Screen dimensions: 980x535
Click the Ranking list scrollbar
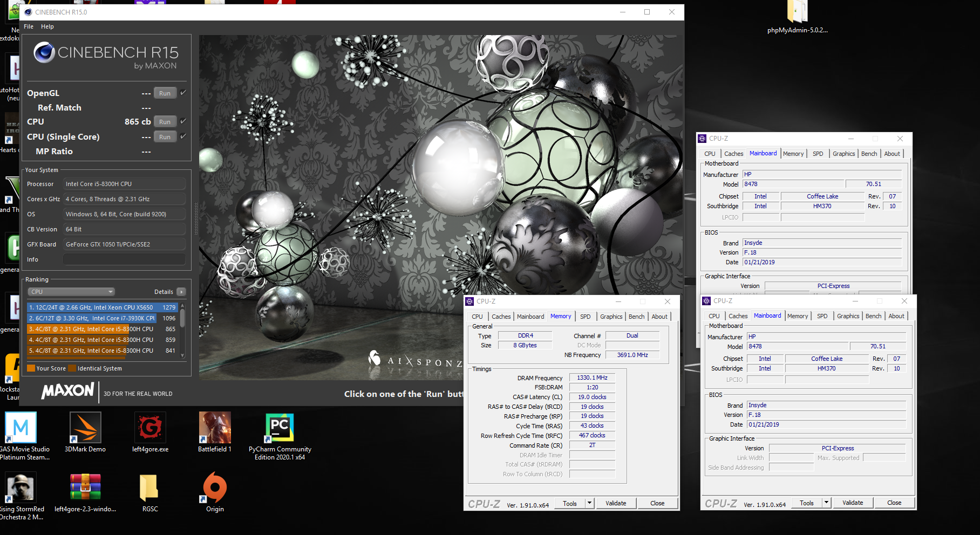click(x=182, y=317)
